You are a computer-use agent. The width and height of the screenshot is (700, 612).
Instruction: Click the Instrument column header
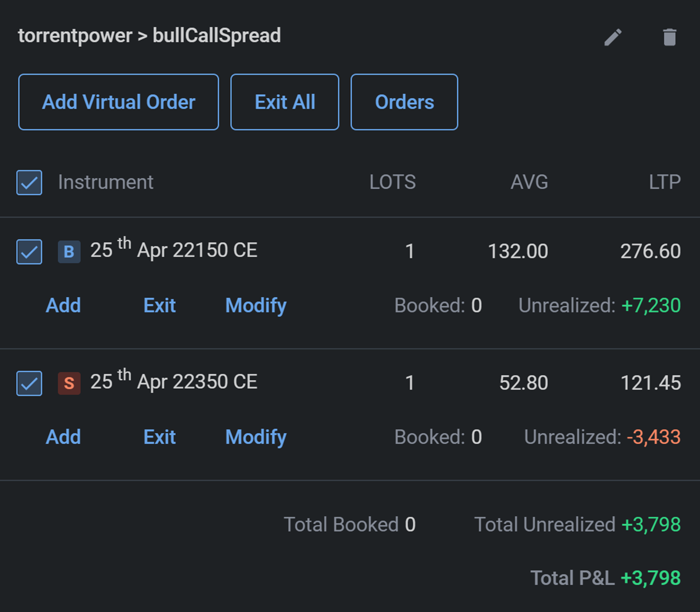pos(105,182)
